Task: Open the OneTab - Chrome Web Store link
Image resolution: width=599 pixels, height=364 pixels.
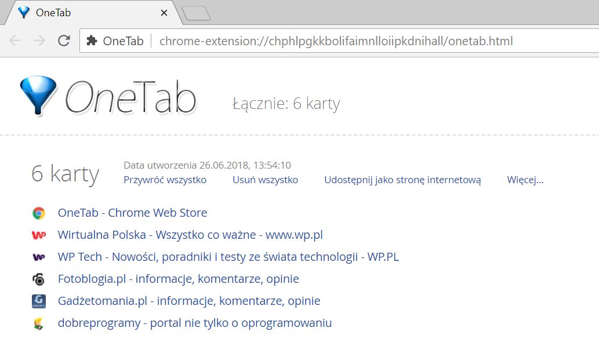Action: pos(132,213)
